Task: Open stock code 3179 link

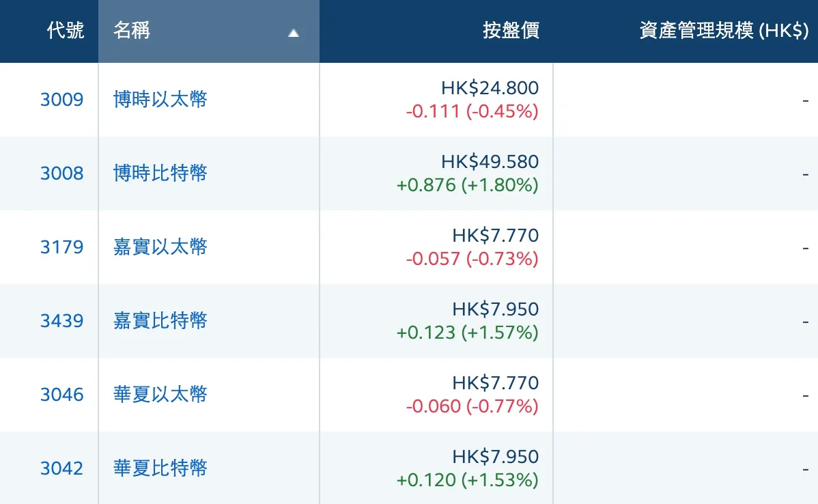Action: 61,247
